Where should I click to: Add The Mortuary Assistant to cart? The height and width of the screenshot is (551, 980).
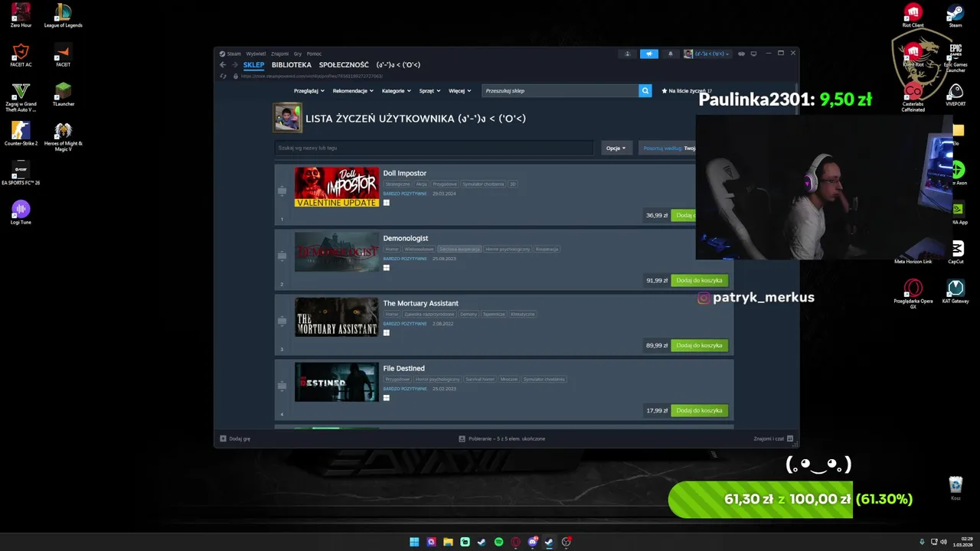(699, 345)
